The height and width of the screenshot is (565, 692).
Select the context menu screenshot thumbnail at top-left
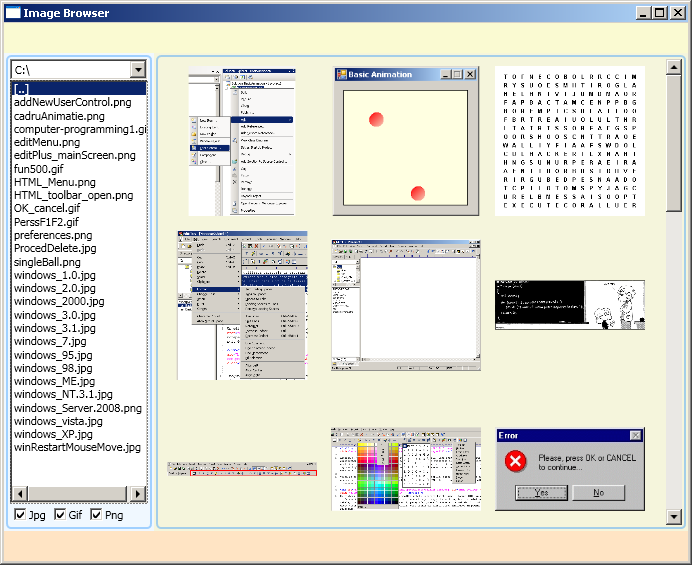pyautogui.click(x=243, y=141)
